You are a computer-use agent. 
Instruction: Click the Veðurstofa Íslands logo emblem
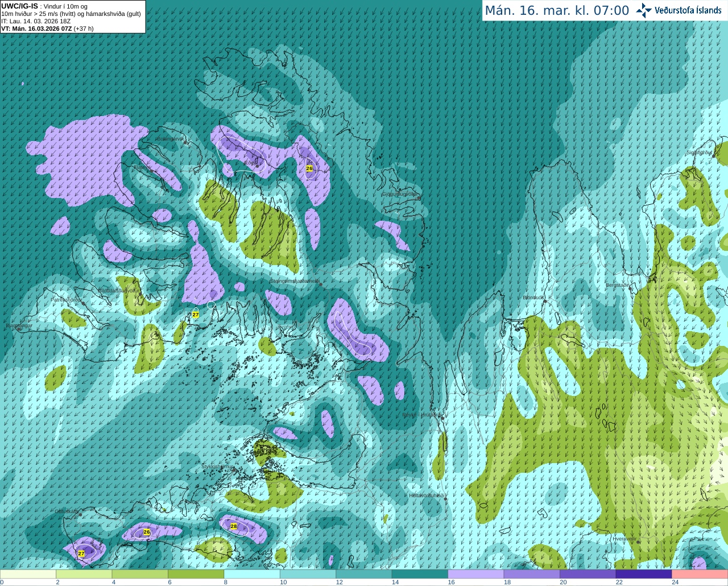644,10
